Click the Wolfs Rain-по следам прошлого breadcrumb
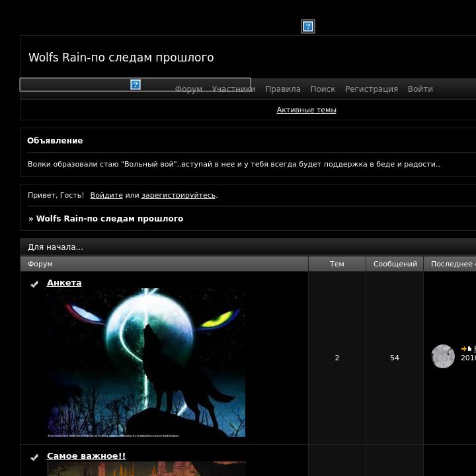This screenshot has height=476, width=476. pos(110,219)
